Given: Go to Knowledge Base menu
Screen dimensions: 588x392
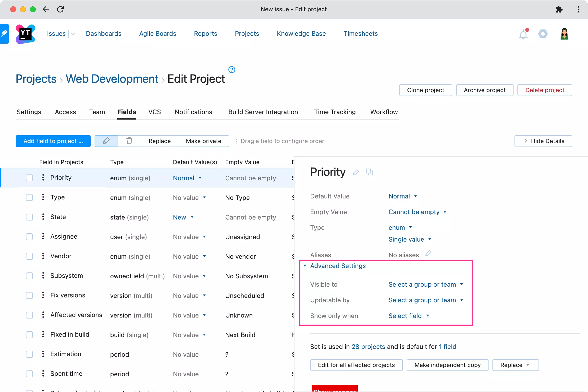Looking at the screenshot, I should tap(301, 34).
